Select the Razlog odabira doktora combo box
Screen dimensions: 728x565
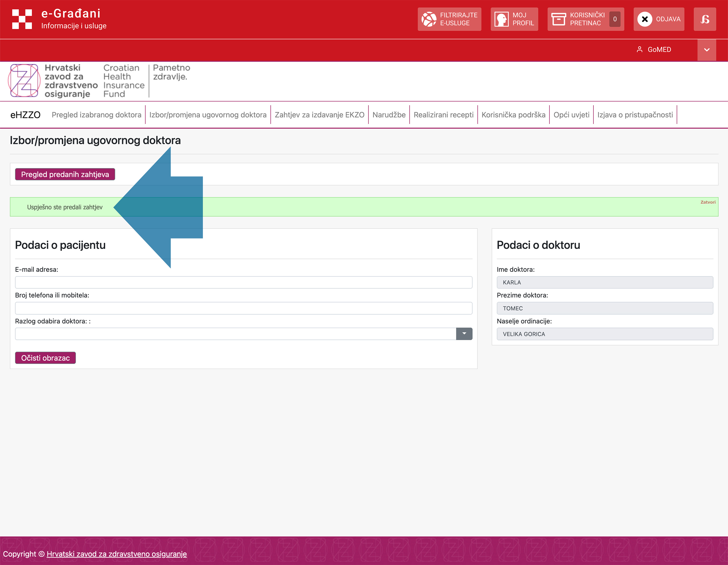pyautogui.click(x=244, y=334)
